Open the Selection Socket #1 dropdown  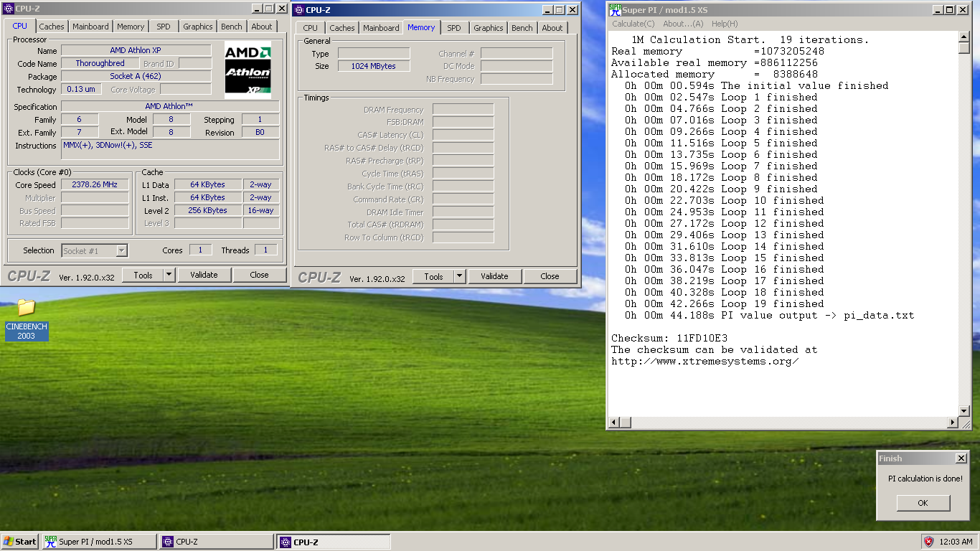95,250
